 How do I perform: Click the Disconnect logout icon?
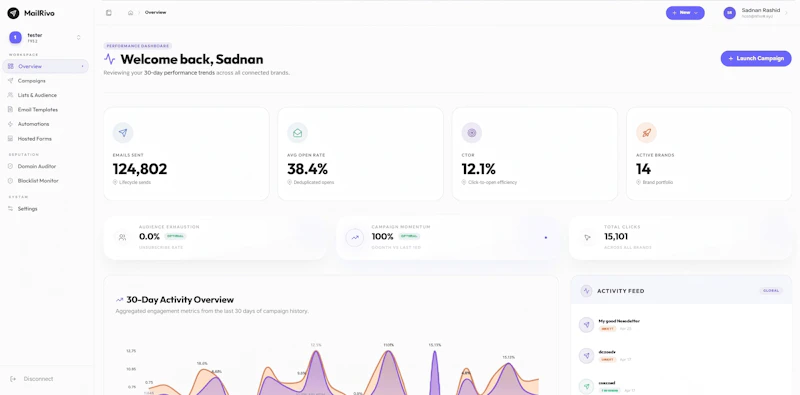[x=13, y=379]
